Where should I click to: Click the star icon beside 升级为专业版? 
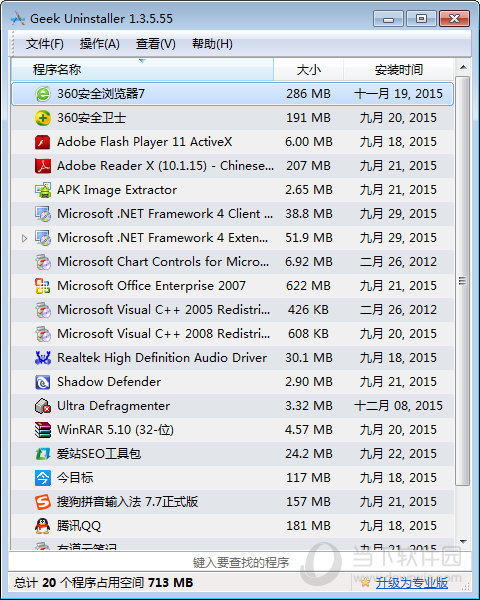click(366, 582)
